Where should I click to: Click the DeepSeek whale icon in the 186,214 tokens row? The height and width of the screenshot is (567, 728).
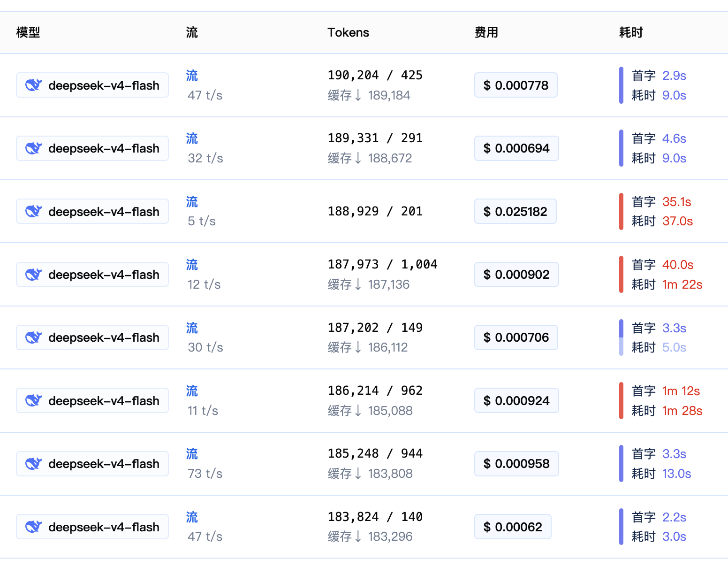pos(34,400)
